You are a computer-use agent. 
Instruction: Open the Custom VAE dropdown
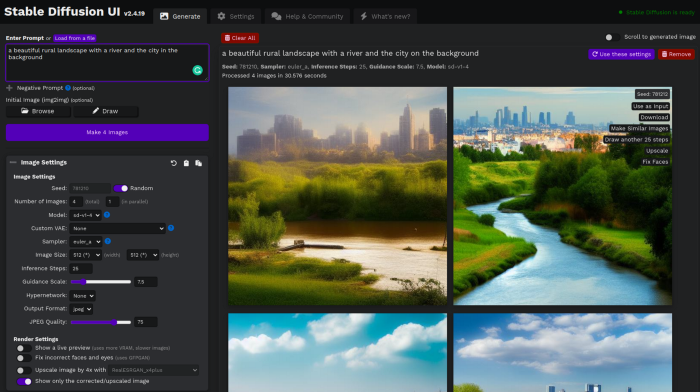pyautogui.click(x=117, y=229)
